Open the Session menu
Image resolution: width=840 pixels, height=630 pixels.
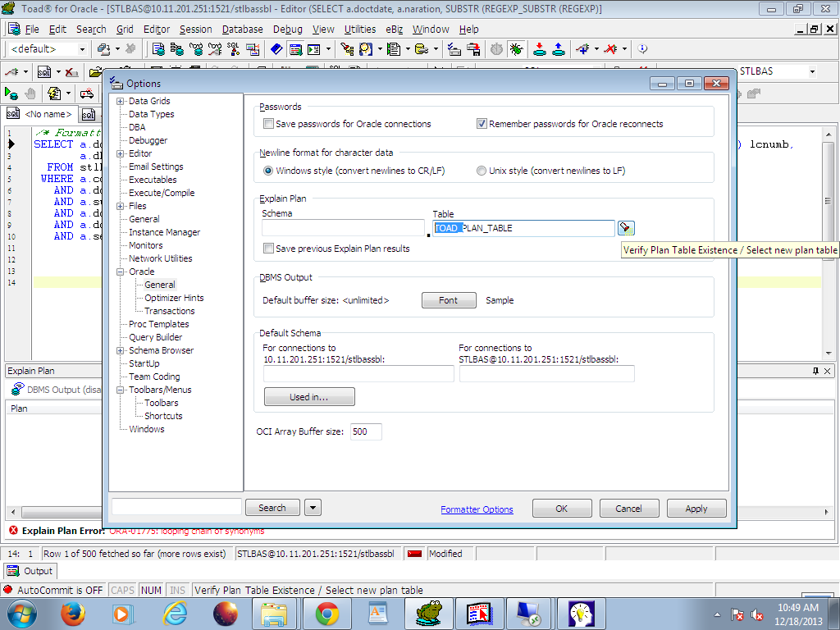195,30
